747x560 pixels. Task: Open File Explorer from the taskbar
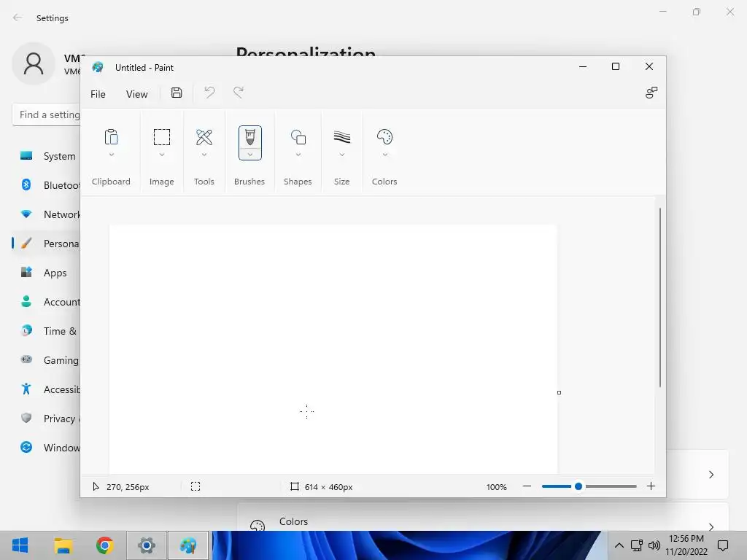[63, 545]
